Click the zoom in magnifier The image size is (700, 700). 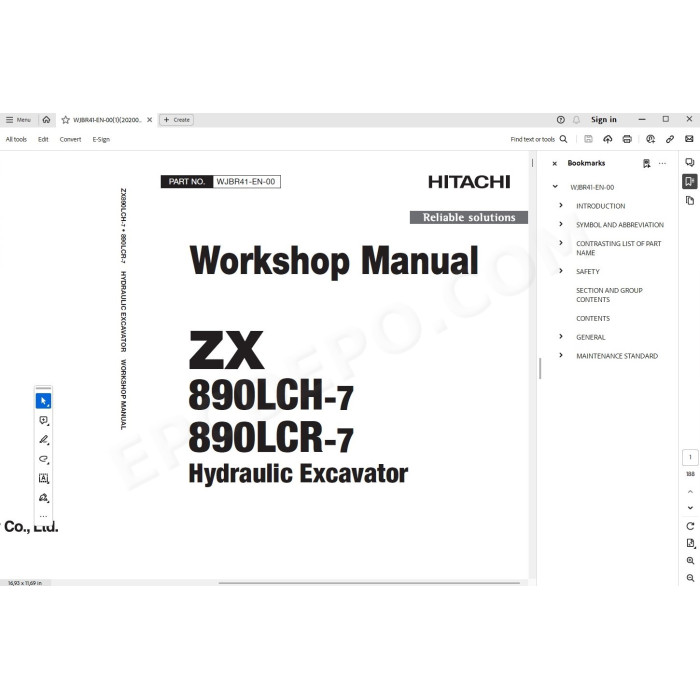pos(690,561)
